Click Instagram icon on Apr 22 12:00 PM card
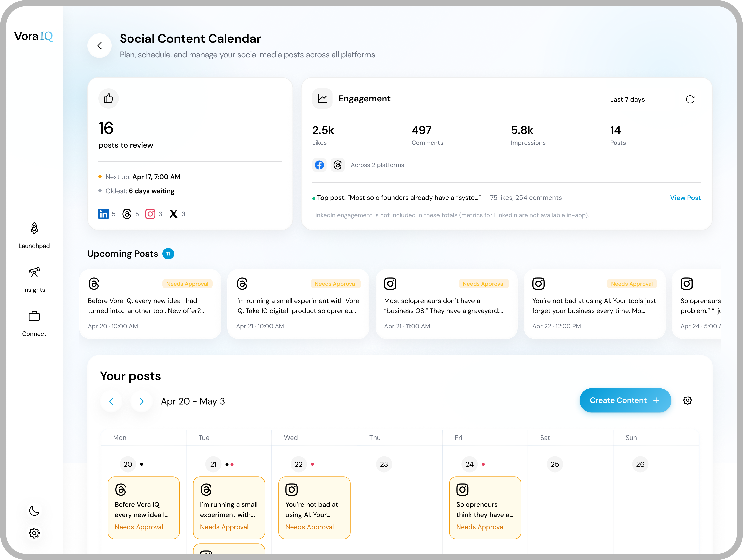 (538, 284)
